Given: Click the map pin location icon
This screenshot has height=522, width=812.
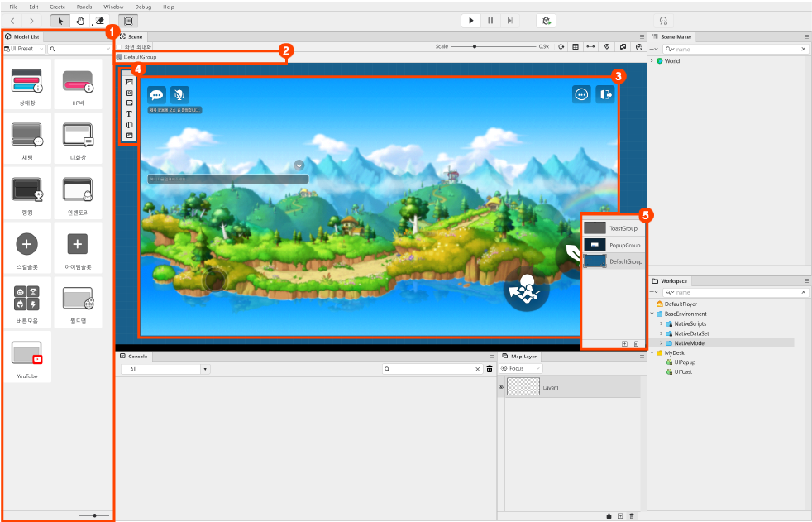Looking at the screenshot, I should pos(607,46).
